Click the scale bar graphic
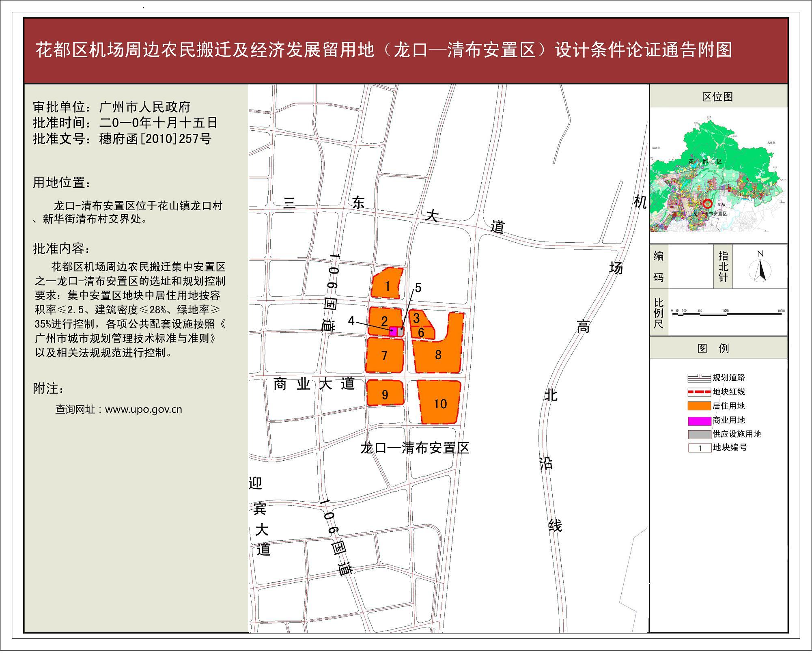This screenshot has height=662, width=812. click(x=727, y=314)
